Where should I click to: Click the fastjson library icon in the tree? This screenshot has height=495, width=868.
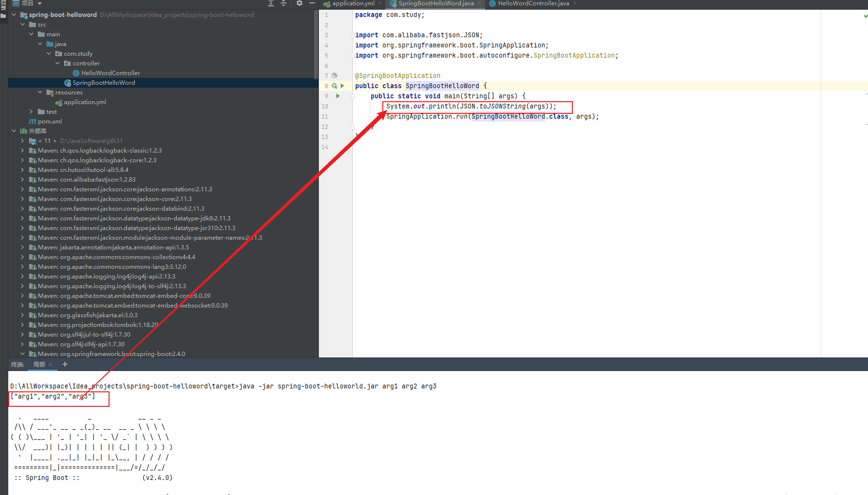click(32, 180)
